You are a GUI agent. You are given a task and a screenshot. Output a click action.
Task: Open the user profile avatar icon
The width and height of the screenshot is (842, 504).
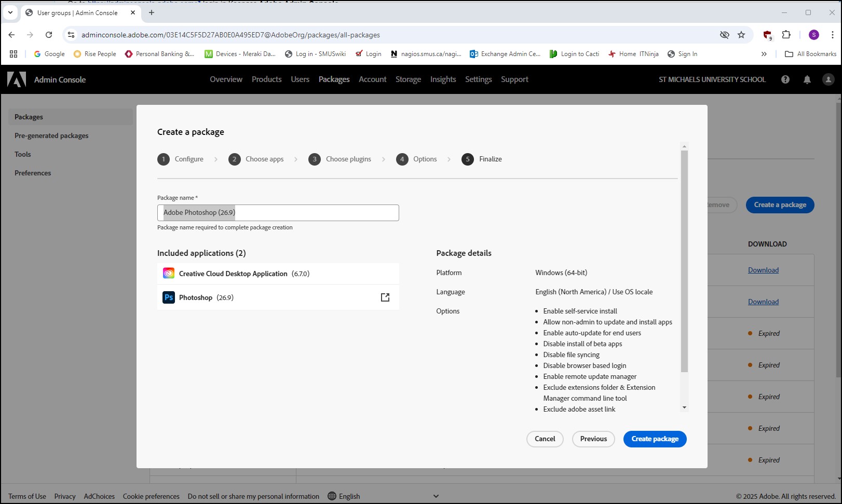point(829,79)
